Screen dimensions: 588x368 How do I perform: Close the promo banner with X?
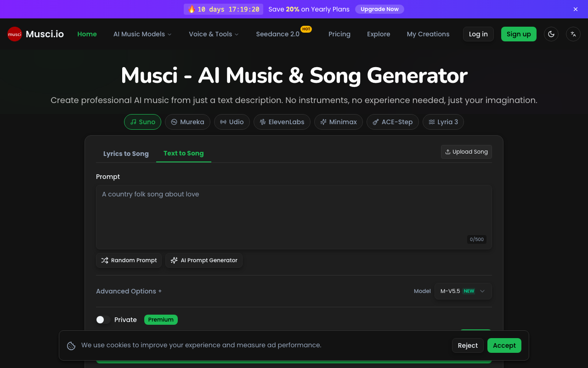(x=576, y=9)
